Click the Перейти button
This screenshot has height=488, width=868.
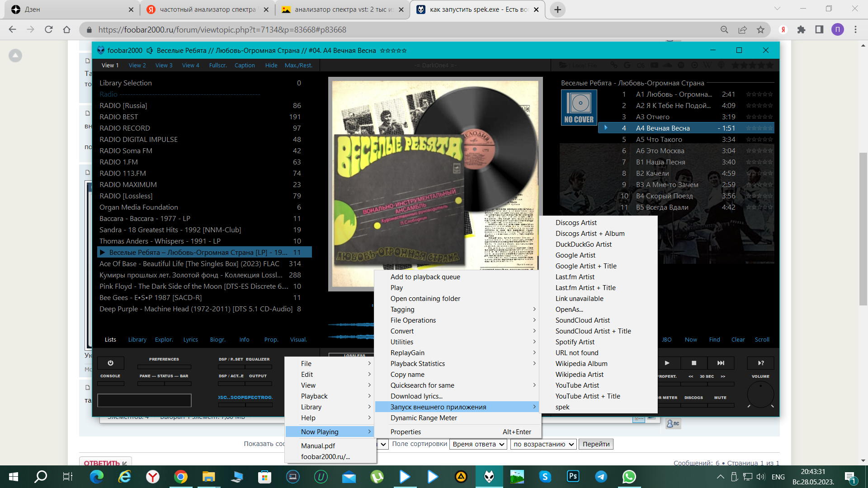[x=596, y=444]
